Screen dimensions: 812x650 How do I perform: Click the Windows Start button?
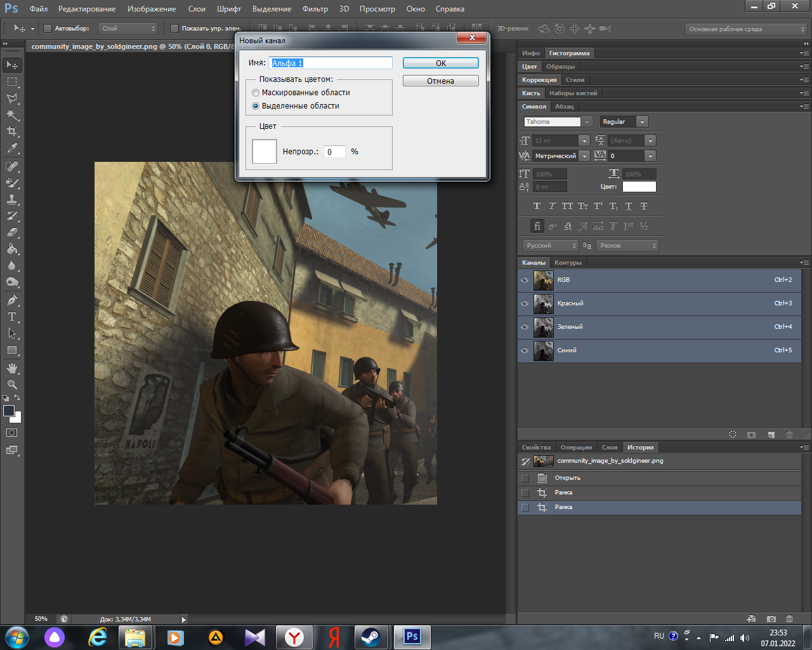16,637
